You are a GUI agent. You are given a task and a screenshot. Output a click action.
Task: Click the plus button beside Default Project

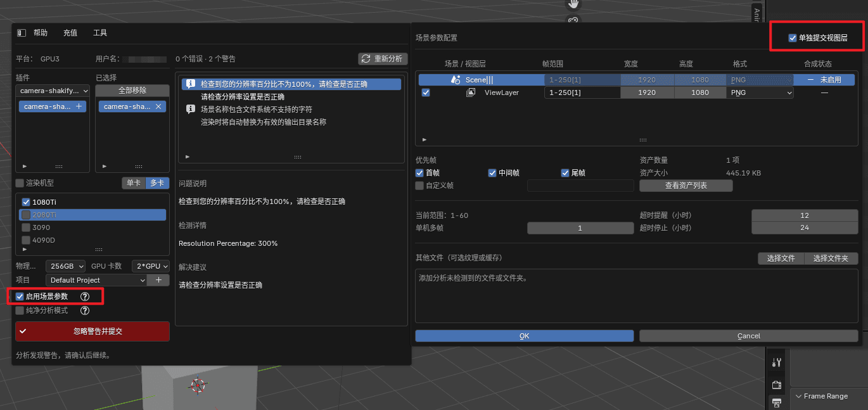click(158, 280)
